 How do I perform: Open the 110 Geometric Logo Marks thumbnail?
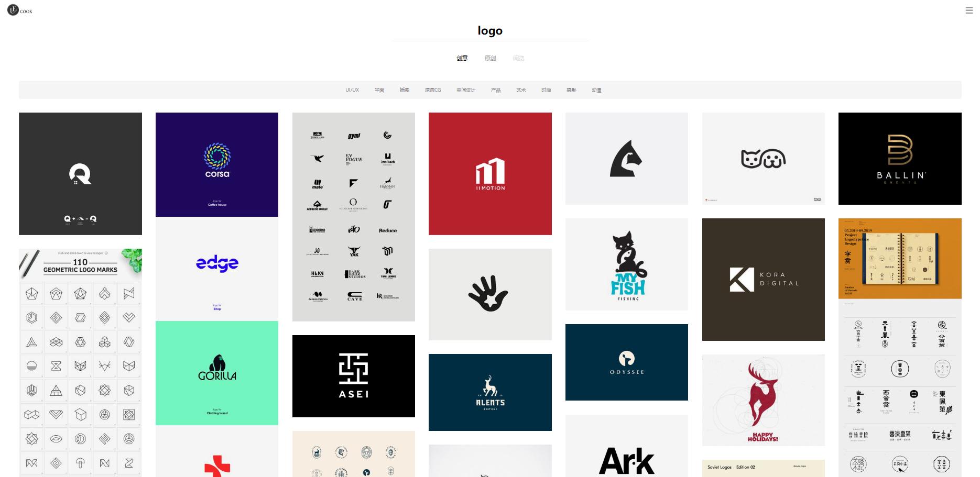coord(80,363)
